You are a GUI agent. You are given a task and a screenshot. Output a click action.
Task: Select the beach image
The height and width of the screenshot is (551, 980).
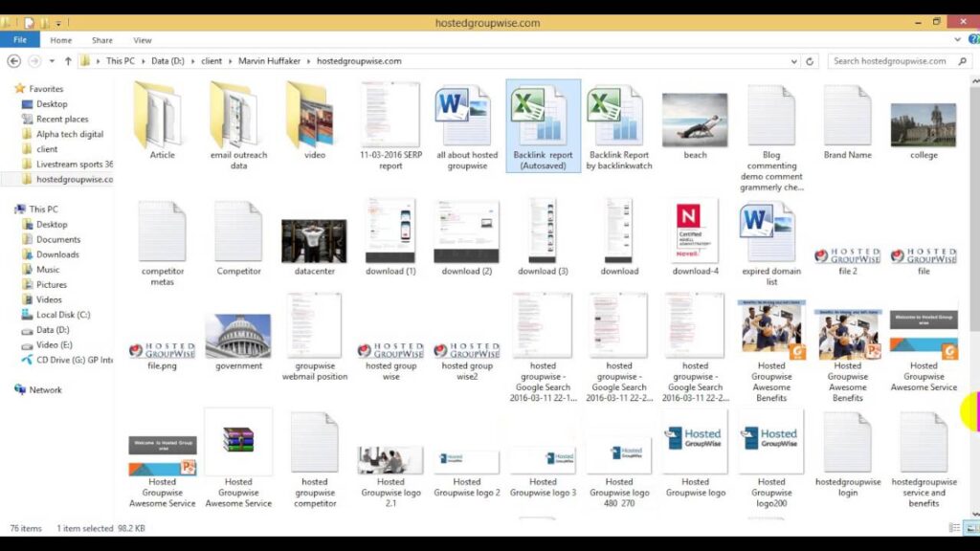pos(695,126)
